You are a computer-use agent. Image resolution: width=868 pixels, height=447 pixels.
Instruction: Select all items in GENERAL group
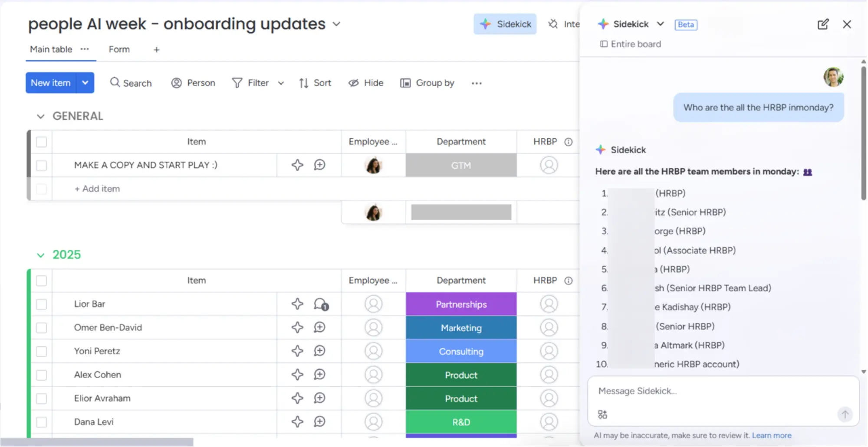point(41,142)
